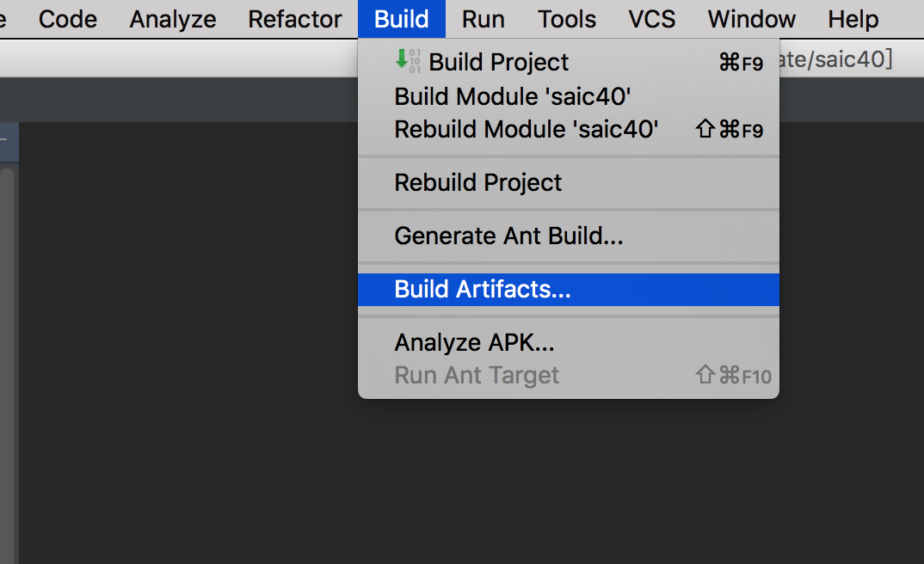Choose Rebuild Module 'saic40' option
Viewport: 924px width, 564px height.
coord(526,130)
